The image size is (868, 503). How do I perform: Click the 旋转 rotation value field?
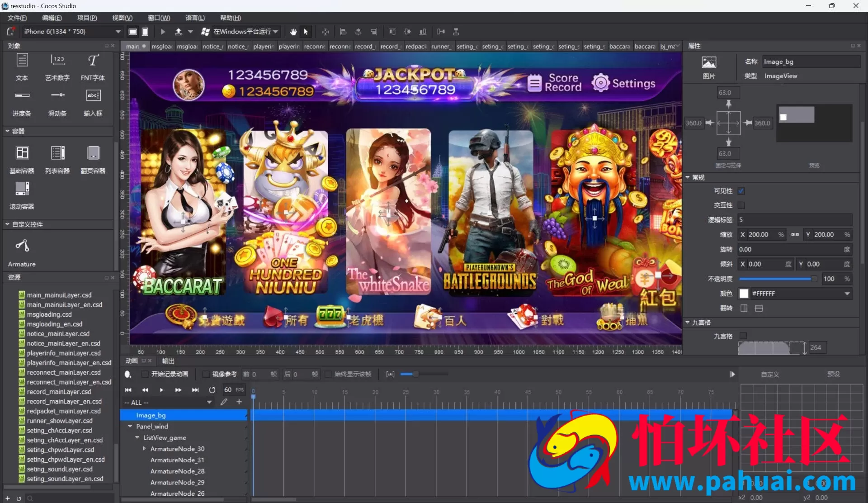click(x=795, y=249)
